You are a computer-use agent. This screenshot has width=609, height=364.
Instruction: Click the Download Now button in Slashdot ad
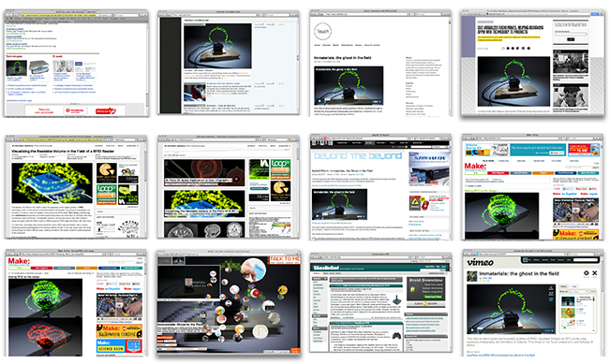(x=433, y=297)
